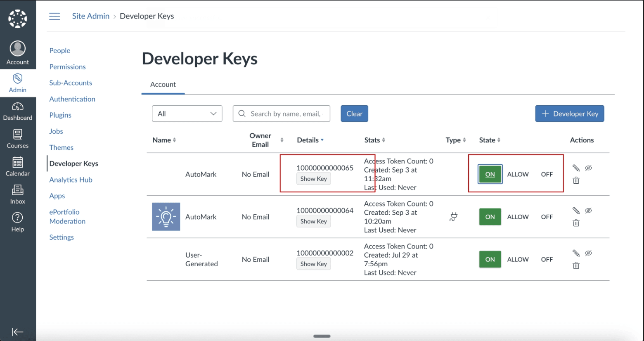This screenshot has width=644, height=341.
Task: Switch to the Account tab
Action: click(163, 84)
